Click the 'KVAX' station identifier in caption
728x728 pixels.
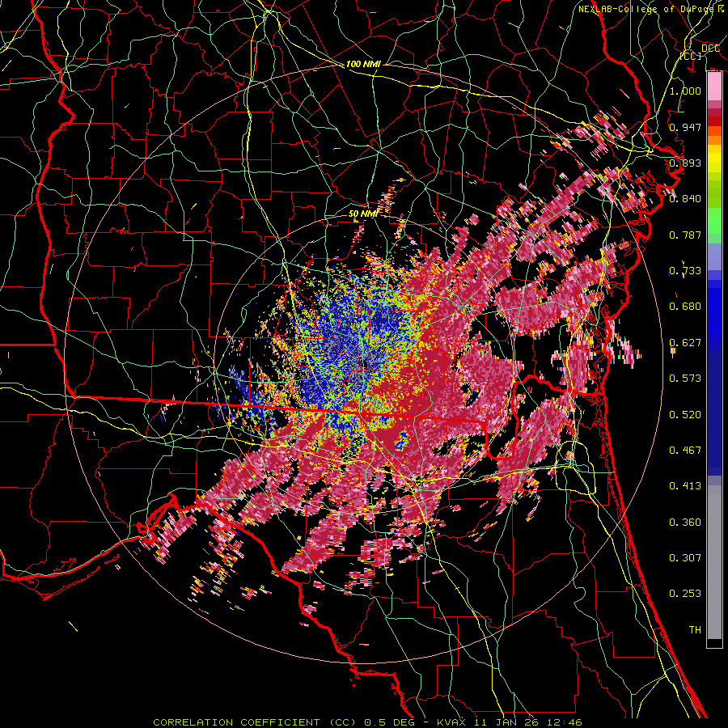click(x=453, y=722)
